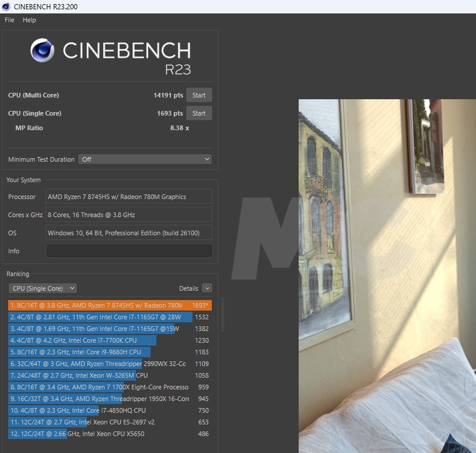Select the AMD Ryzen 7 8745HS ranking entry

point(110,305)
